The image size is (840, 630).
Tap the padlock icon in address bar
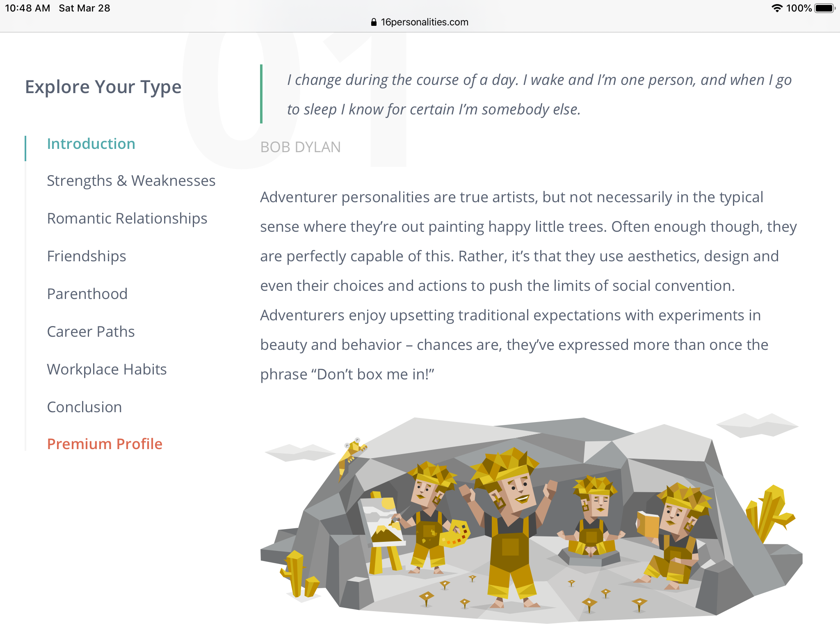coord(373,22)
